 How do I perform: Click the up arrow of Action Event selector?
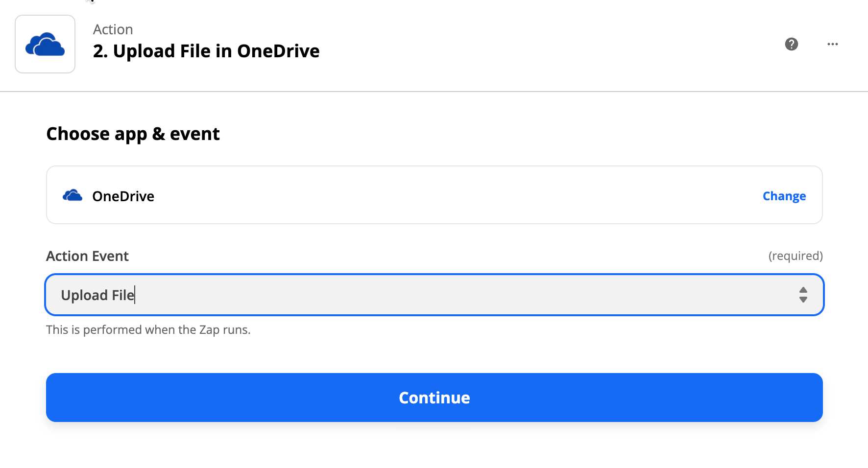[x=803, y=290]
